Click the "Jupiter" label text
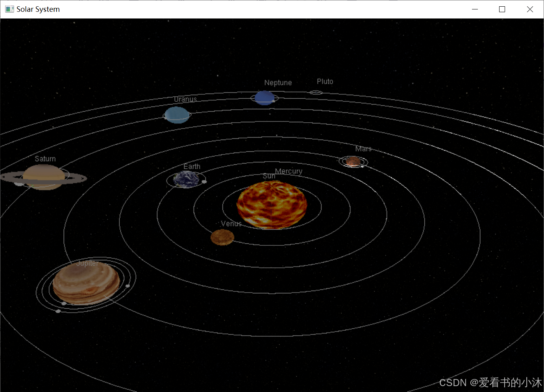Screen dimensions: 544x392 pyautogui.click(x=87, y=263)
